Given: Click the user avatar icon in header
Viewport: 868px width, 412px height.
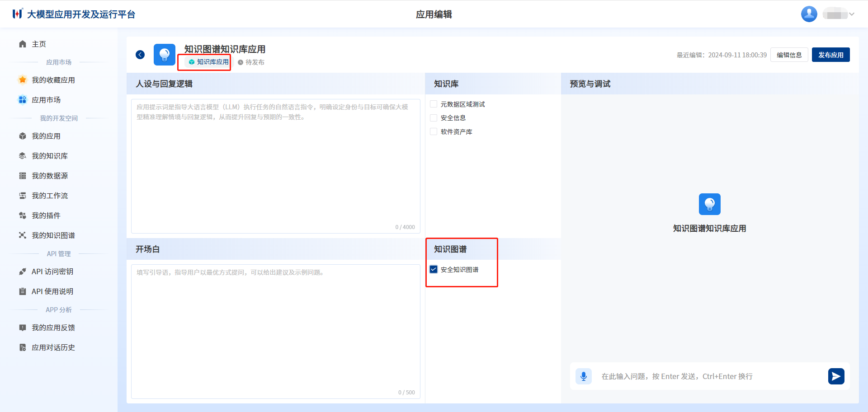Looking at the screenshot, I should (809, 14).
